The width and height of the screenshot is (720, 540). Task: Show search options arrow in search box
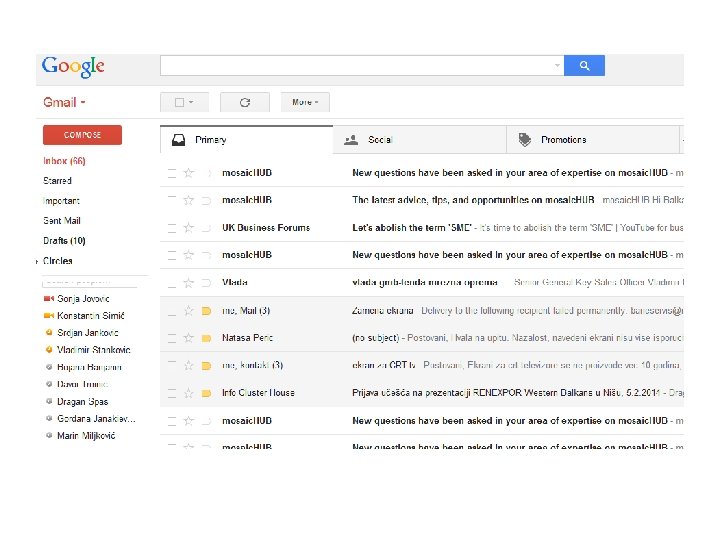(x=557, y=65)
